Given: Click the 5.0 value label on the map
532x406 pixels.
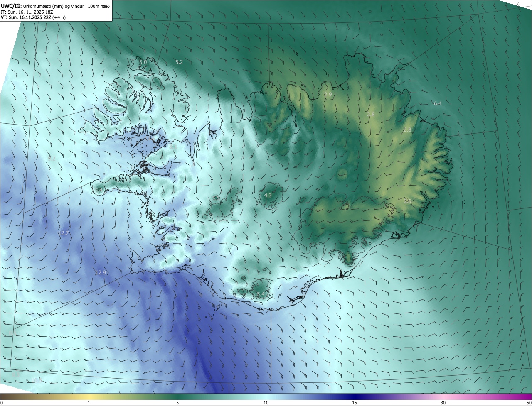Looking at the screenshot, I should pyautogui.click(x=143, y=62).
